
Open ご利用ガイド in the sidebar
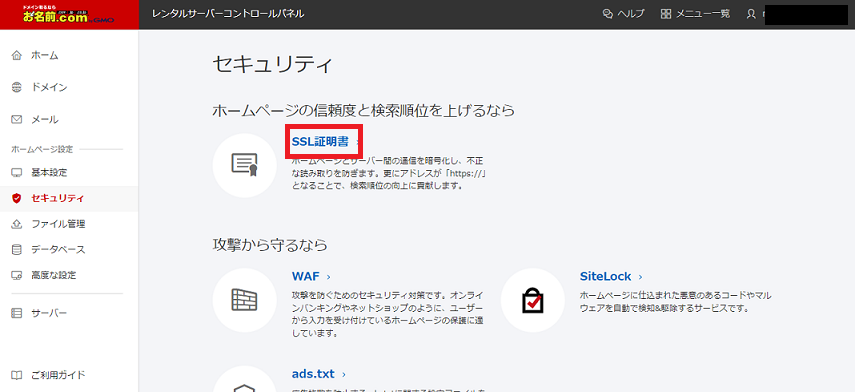[x=58, y=375]
